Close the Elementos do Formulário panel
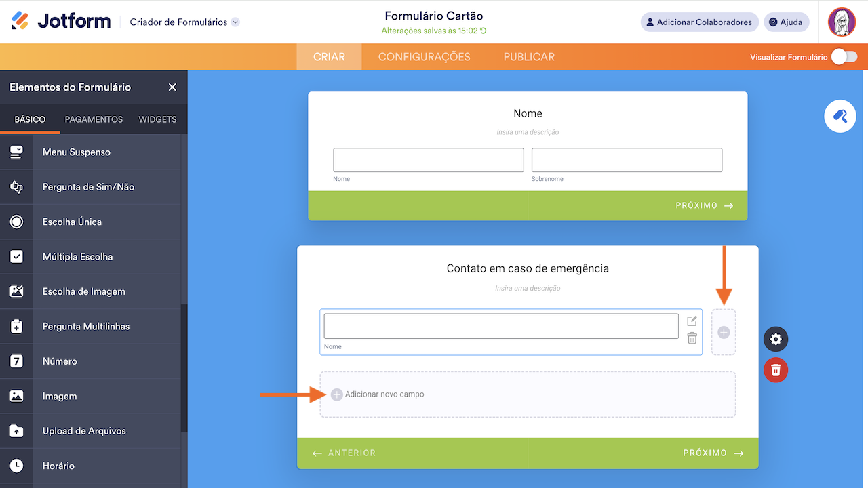This screenshot has height=488, width=868. [172, 87]
